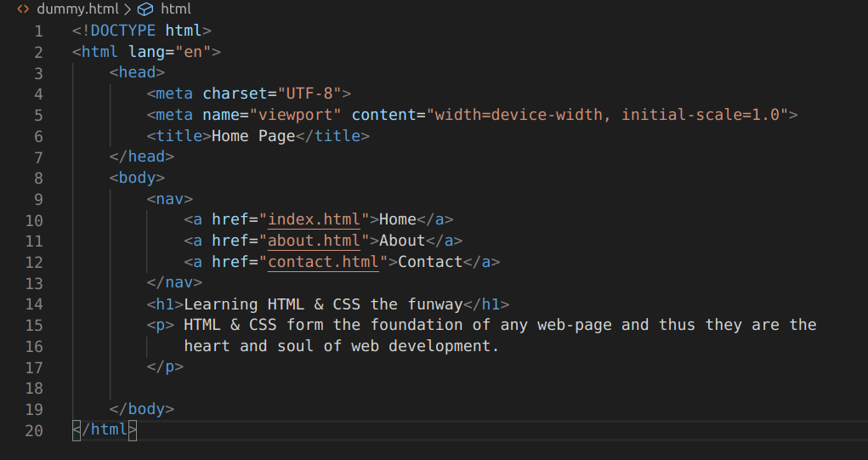Image resolution: width=868 pixels, height=460 pixels.
Task: Click line number 8 in gutter
Action: (x=38, y=179)
